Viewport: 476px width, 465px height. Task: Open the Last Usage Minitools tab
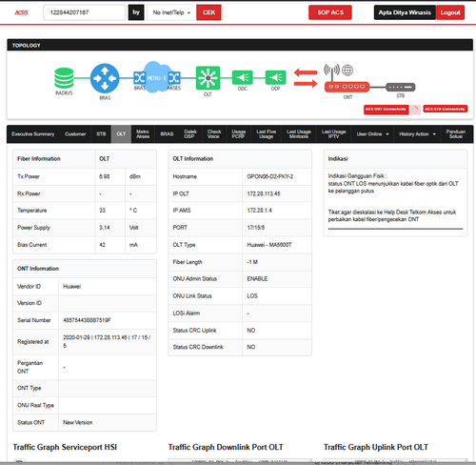[299, 134]
